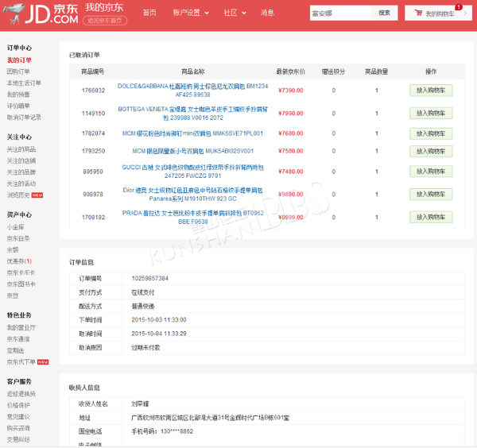Open 京东代下单 in the sidebar
This screenshot has height=448, width=477.
[x=21, y=362]
